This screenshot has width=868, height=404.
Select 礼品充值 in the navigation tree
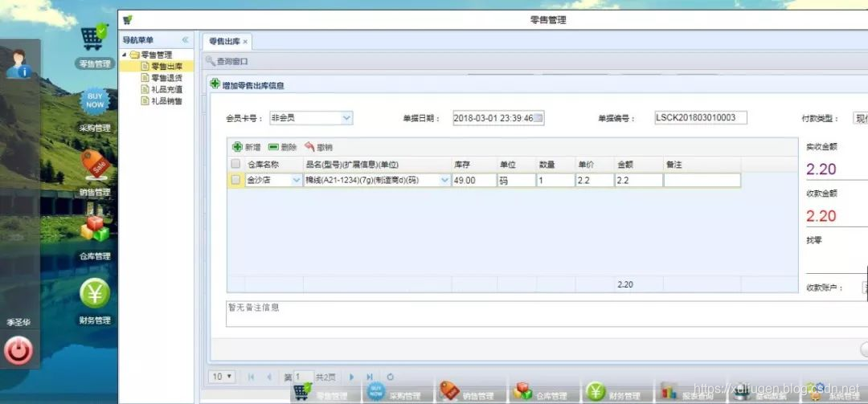166,89
